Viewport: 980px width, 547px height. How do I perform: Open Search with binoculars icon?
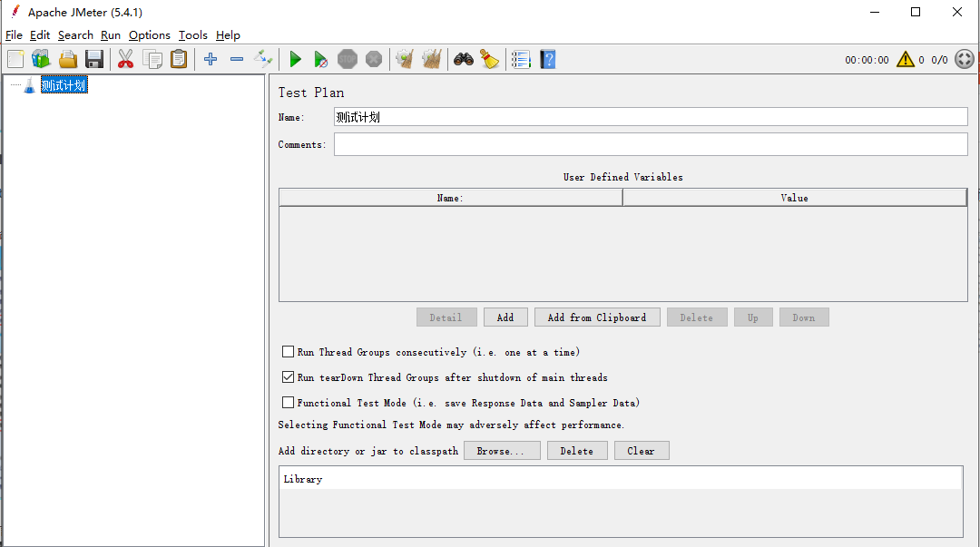point(463,59)
